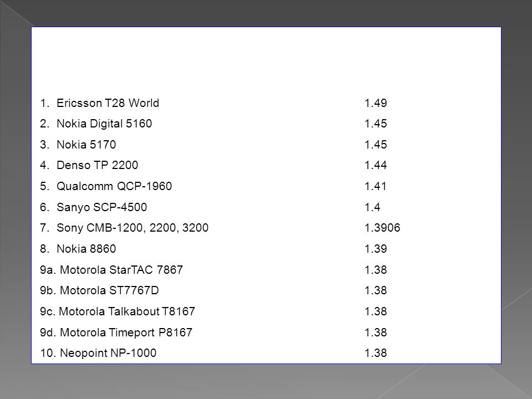Click the 'Motorola ST7767D' entry
532x399 pixels.
click(109, 291)
